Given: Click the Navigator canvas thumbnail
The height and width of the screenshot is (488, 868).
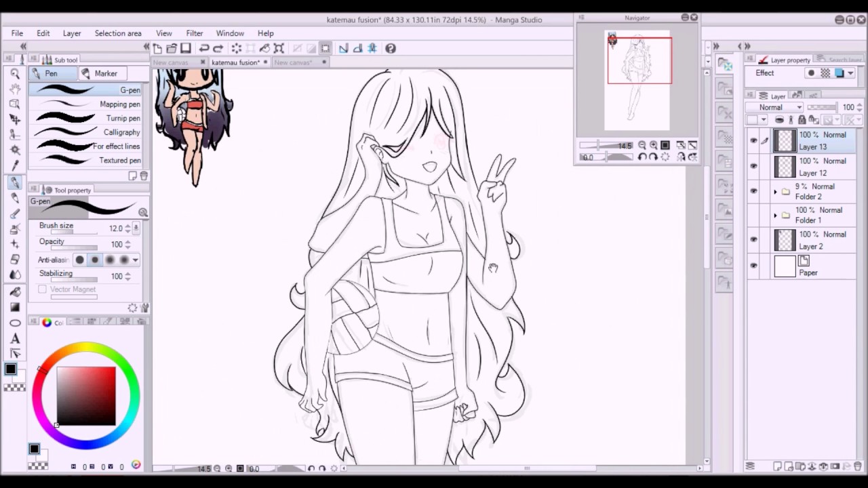Looking at the screenshot, I should [637, 80].
